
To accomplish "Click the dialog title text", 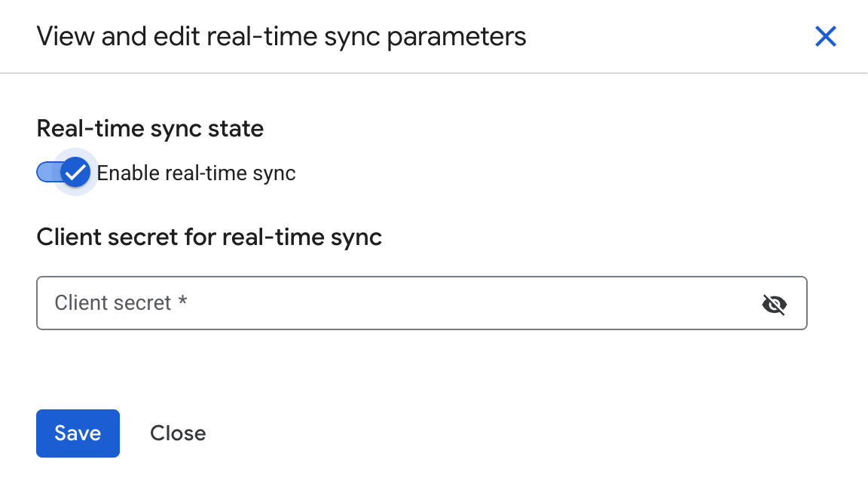I will [x=281, y=35].
